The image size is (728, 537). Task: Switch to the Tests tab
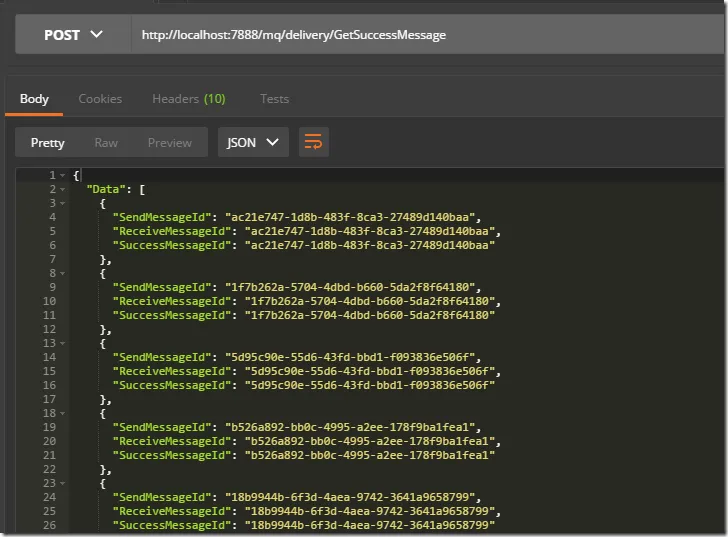pyautogui.click(x=274, y=99)
